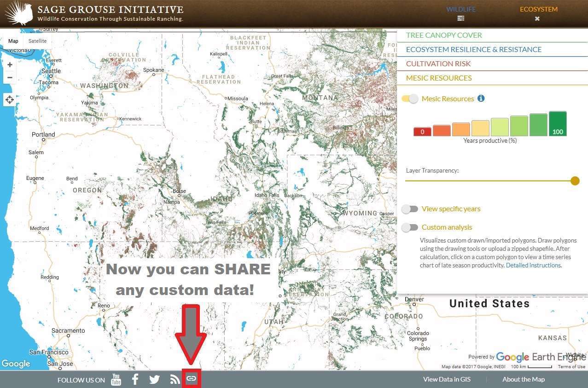Click the Boise city label
588x388 pixels.
click(179, 191)
